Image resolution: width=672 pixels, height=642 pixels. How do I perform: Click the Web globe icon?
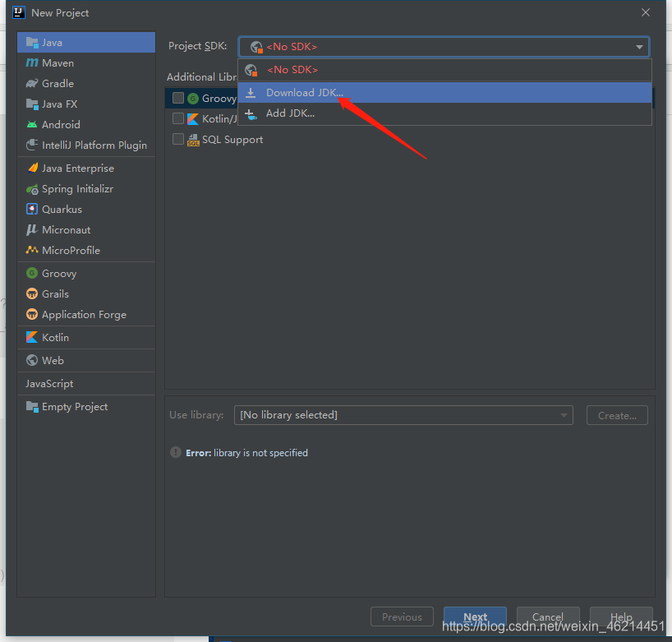(x=32, y=360)
